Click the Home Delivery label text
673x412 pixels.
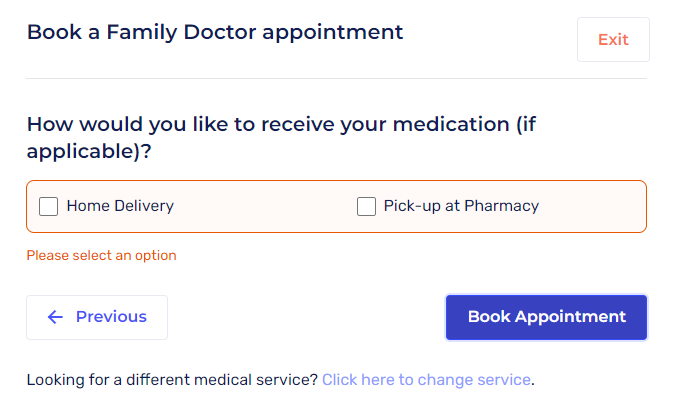[120, 206]
